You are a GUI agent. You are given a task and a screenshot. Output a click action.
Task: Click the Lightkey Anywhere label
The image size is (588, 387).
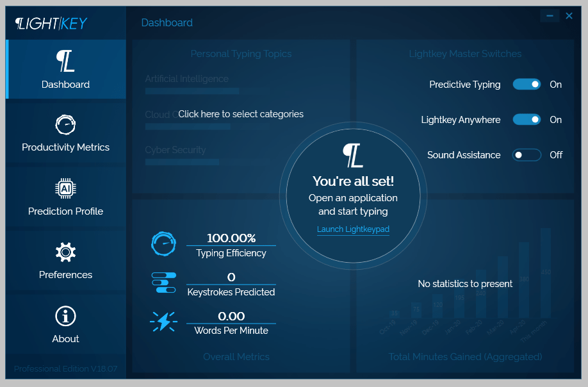coord(461,120)
